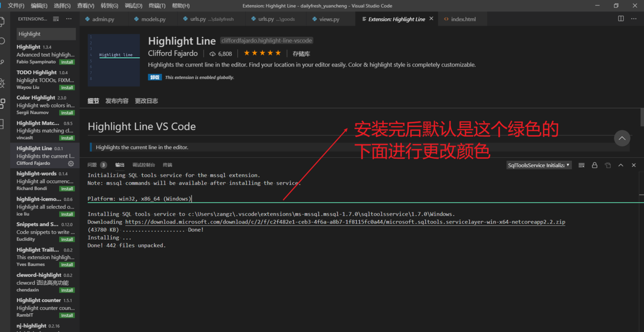Switch to models.py tab

click(152, 19)
